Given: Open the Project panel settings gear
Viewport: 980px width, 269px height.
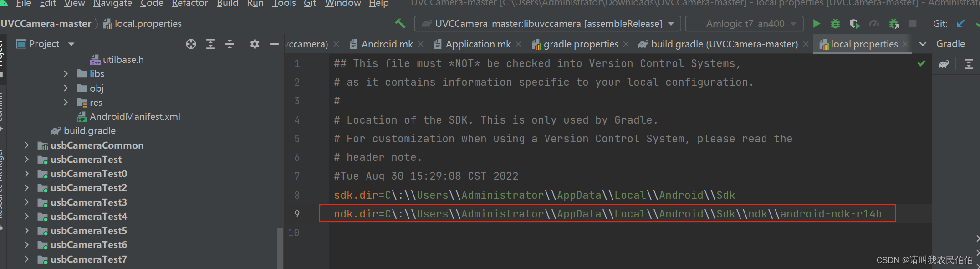Looking at the screenshot, I should pyautogui.click(x=254, y=44).
